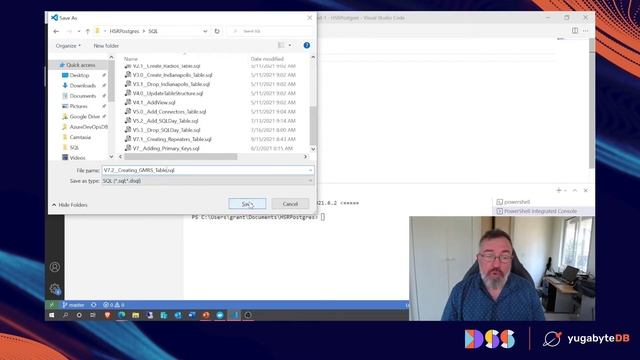This screenshot has width=640, height=360.
Task: Open the Windows Start menu
Action: coord(52,315)
